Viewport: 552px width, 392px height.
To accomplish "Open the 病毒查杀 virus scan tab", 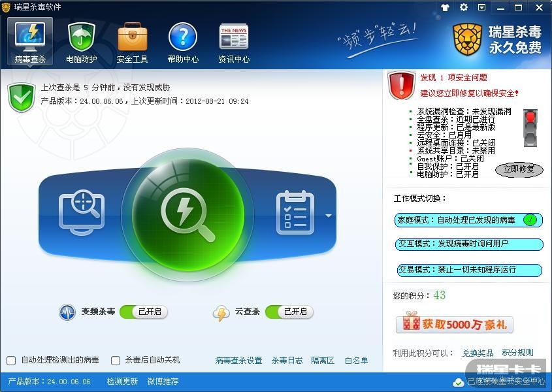I will point(30,42).
